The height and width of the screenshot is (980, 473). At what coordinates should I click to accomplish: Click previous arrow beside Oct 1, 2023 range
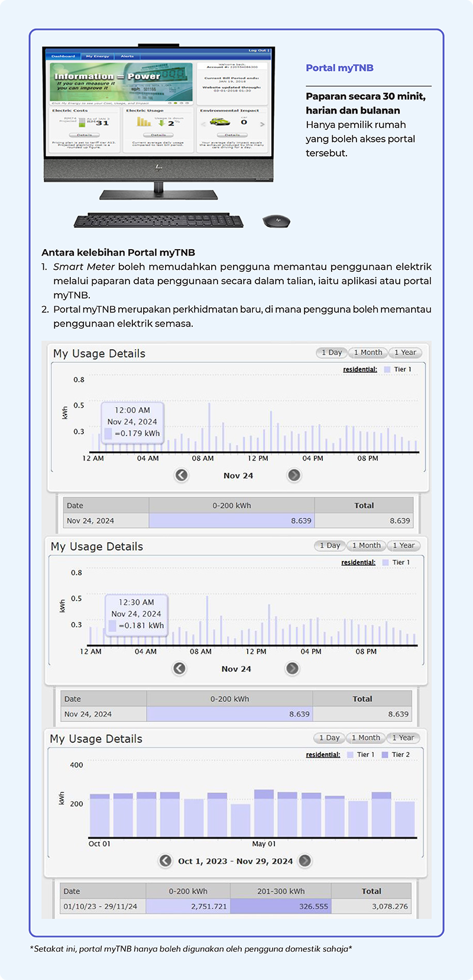click(166, 860)
